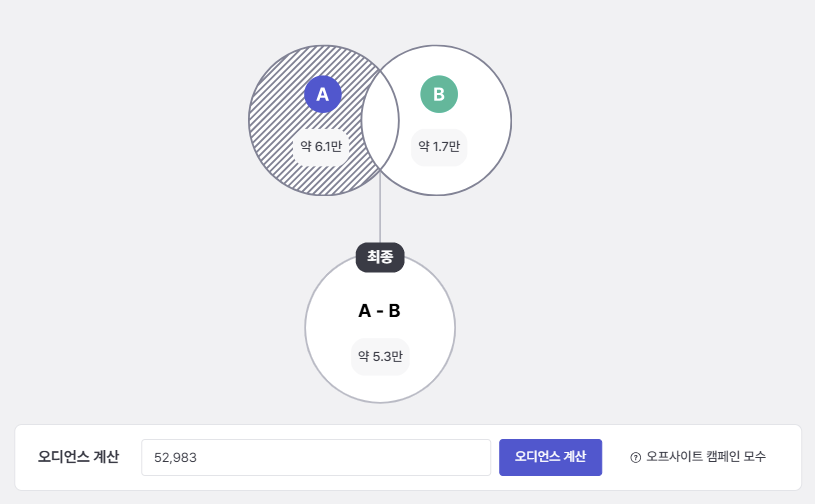
Task: Click the A - B result label
Action: (380, 311)
